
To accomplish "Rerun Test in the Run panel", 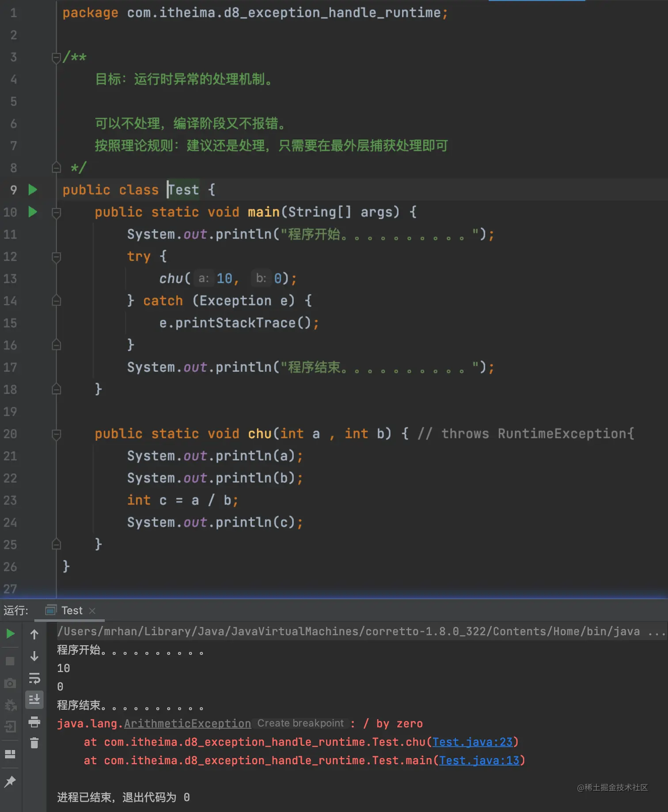I will coord(10,634).
